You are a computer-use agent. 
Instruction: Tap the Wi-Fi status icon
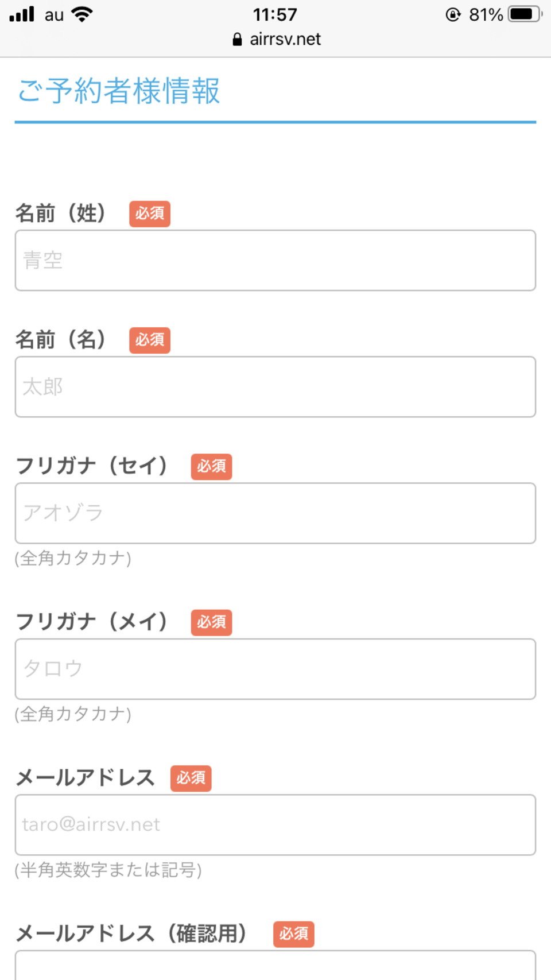[82, 14]
